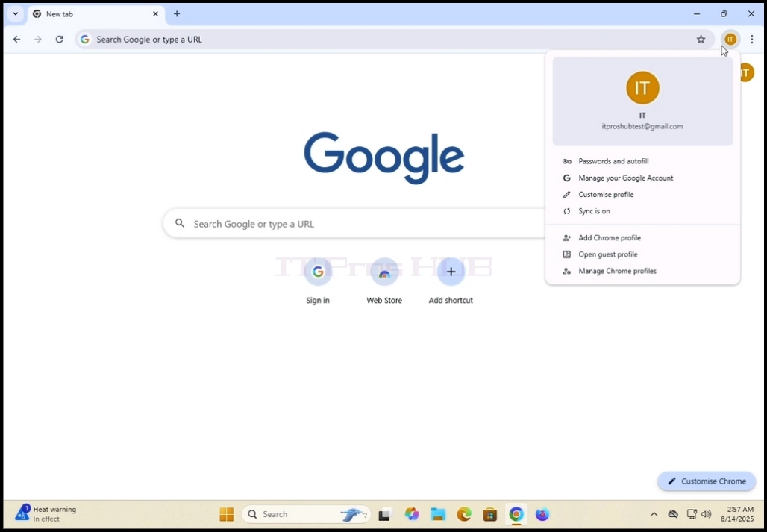
Task: Choose Customise profile
Action: click(x=642, y=195)
